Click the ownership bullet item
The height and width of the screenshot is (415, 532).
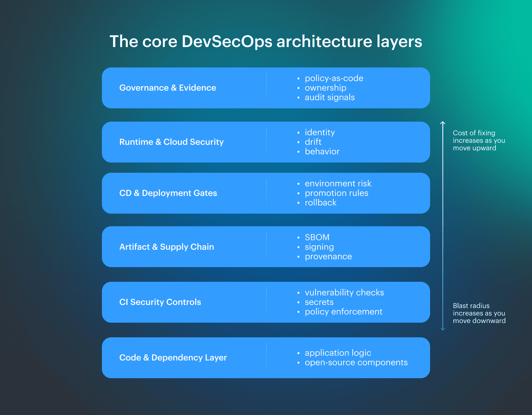325,88
